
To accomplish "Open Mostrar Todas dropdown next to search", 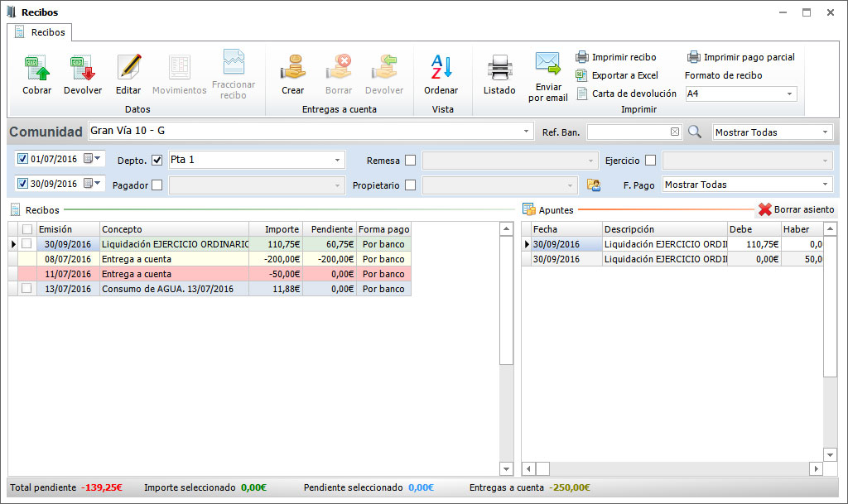I will [x=826, y=132].
